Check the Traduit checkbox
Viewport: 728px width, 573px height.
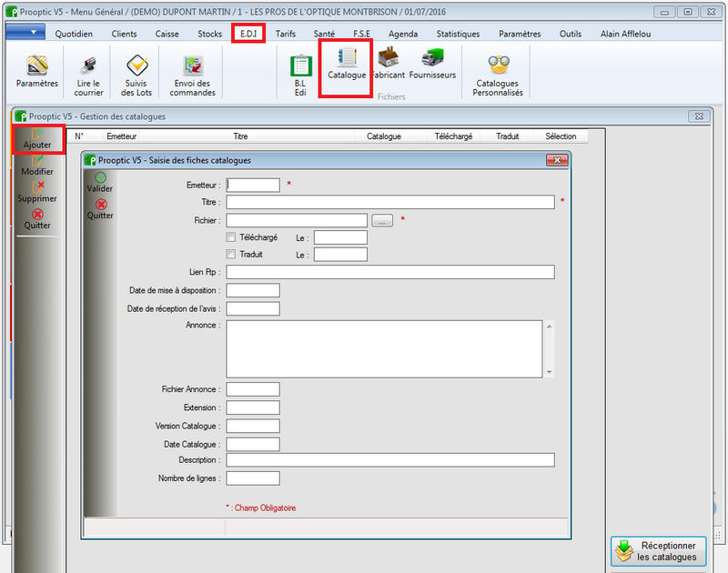[231, 254]
